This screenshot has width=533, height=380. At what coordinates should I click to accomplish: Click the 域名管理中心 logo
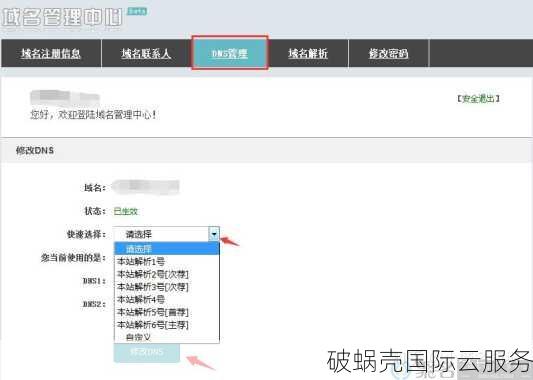tap(62, 17)
